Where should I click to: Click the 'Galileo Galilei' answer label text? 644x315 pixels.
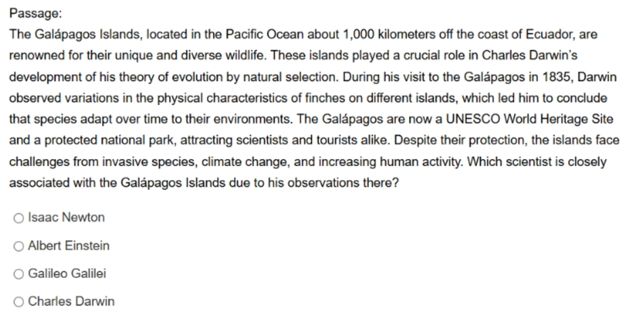[x=67, y=274]
